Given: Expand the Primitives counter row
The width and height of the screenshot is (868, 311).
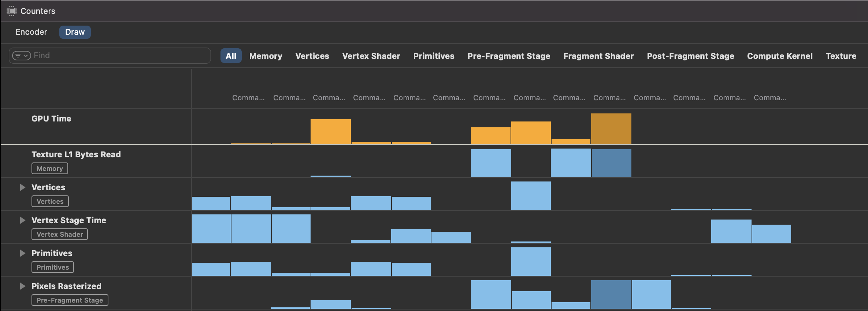Looking at the screenshot, I should click(x=22, y=253).
